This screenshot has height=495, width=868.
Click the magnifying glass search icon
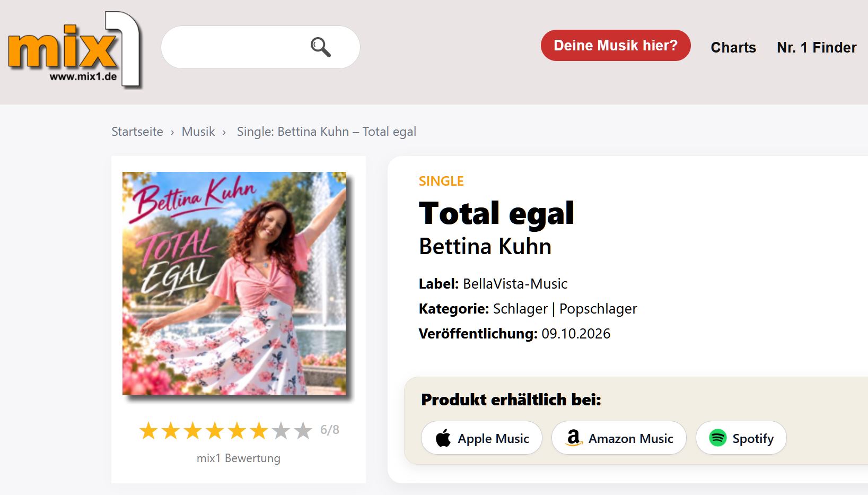point(321,47)
